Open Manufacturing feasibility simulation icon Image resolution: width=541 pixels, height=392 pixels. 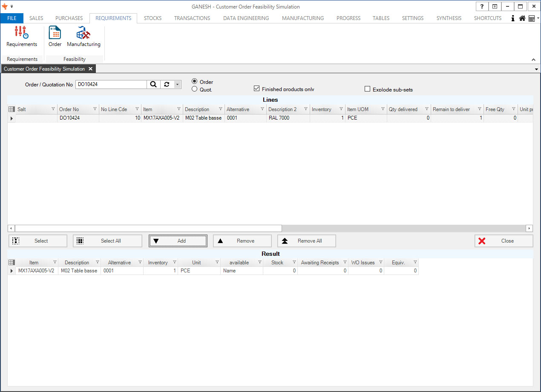pos(83,36)
